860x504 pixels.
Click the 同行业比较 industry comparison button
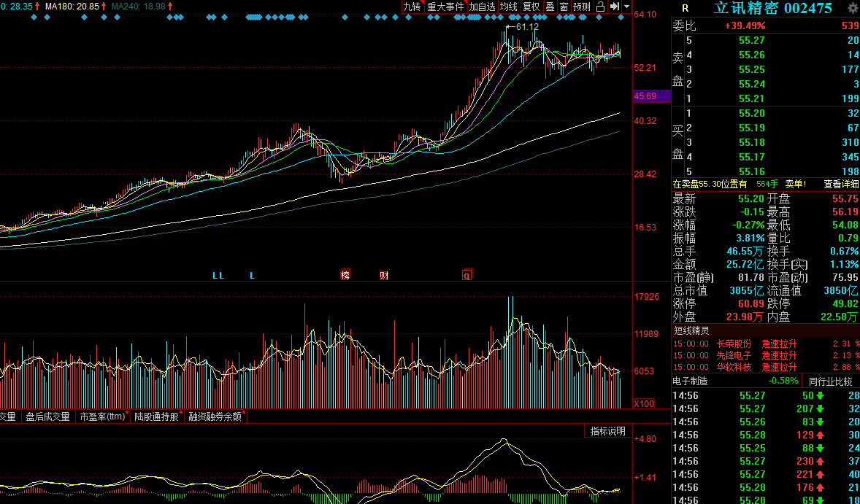tap(830, 381)
